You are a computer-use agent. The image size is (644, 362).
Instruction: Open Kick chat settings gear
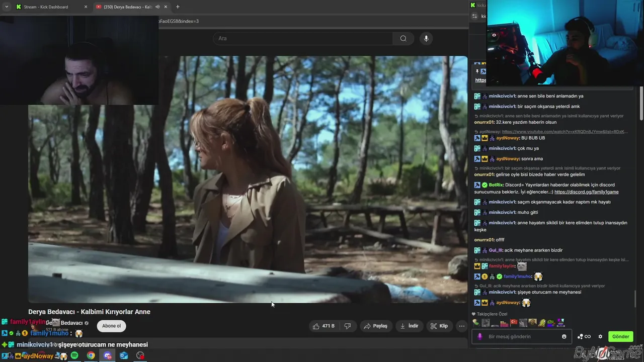coord(600,336)
